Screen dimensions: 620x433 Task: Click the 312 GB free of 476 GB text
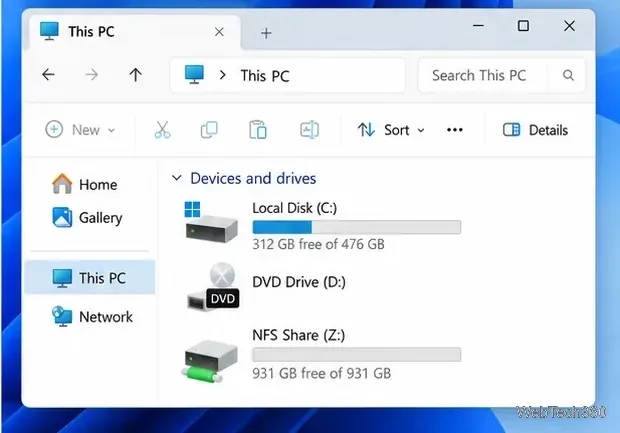point(318,244)
